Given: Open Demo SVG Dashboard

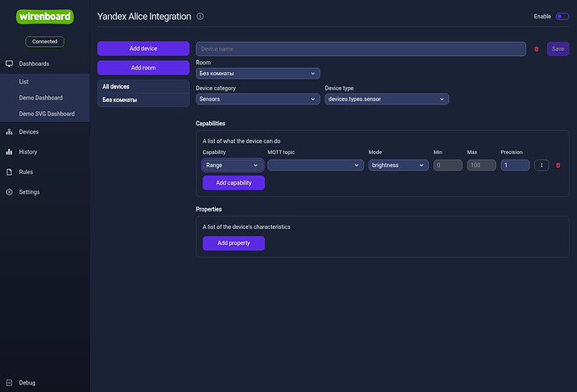Looking at the screenshot, I should tap(45, 114).
